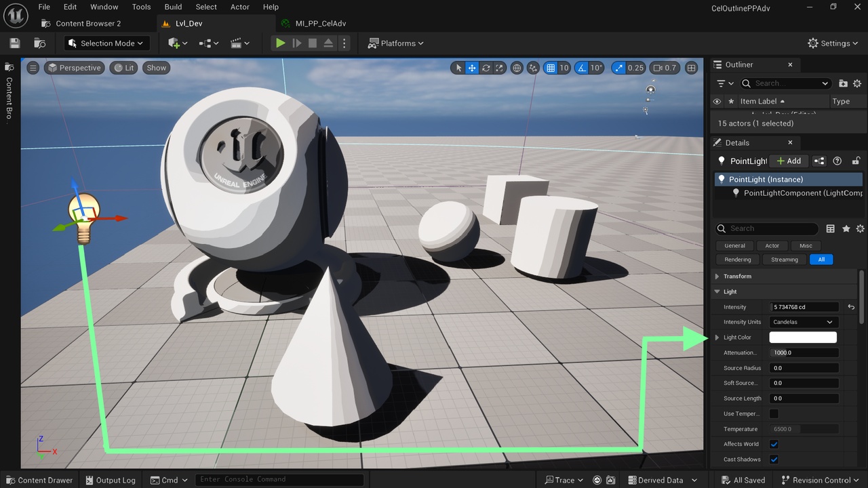
Task: Open play mode options three-dot menu
Action: pyautogui.click(x=344, y=43)
